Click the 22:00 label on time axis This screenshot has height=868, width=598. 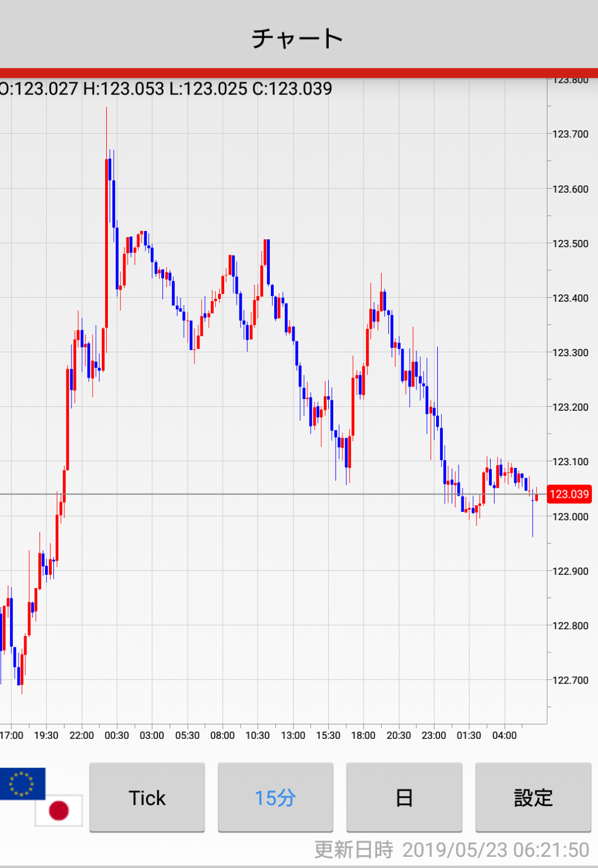tap(81, 735)
